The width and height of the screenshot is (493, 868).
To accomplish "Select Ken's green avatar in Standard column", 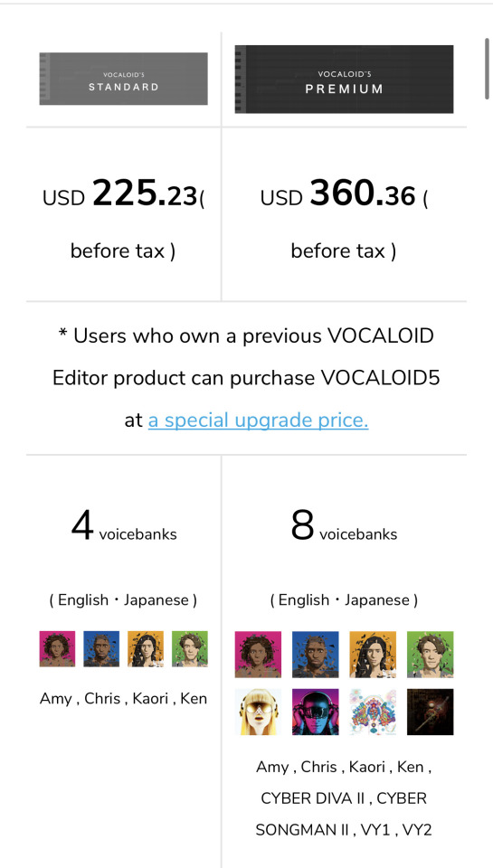I will 190,649.
